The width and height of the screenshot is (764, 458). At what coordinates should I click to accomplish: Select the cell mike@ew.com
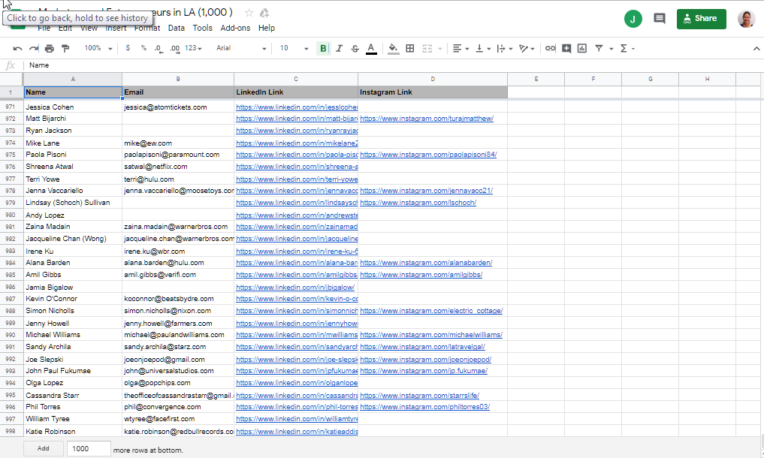[178, 143]
